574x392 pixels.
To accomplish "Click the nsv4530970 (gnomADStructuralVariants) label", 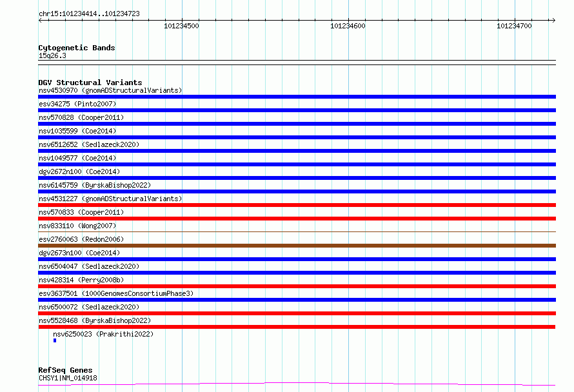I will [x=110, y=90].
